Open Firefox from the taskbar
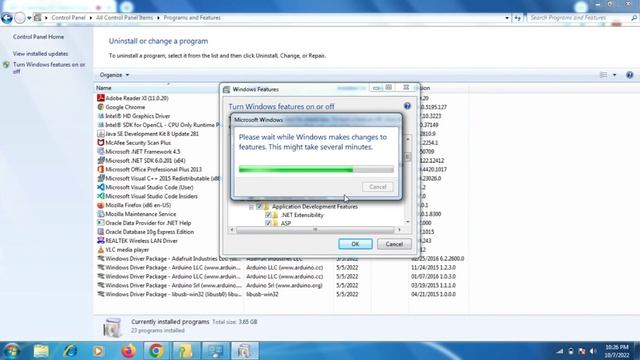640x360 pixels. 128,351
